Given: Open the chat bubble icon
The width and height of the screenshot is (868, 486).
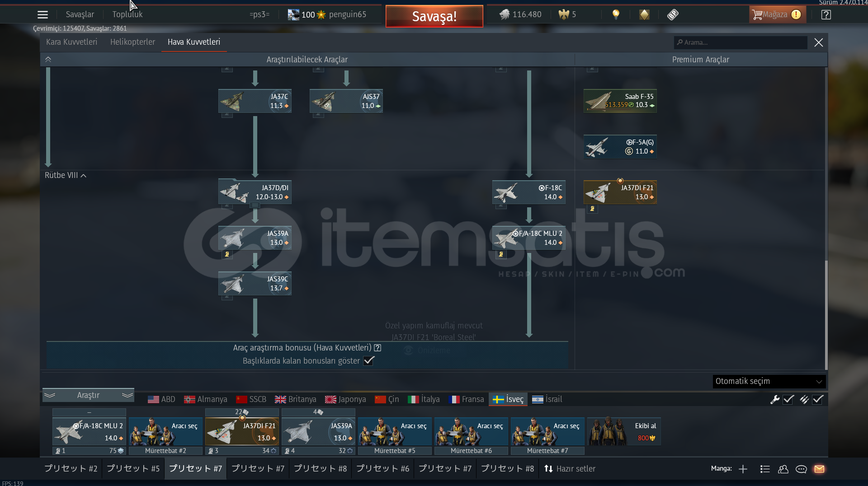Looking at the screenshot, I should pyautogui.click(x=801, y=469).
